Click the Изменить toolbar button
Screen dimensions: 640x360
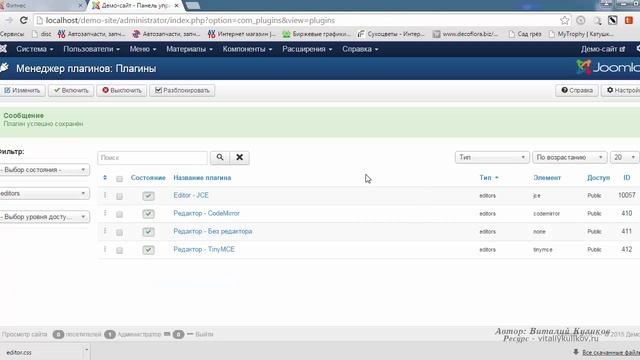point(22,90)
